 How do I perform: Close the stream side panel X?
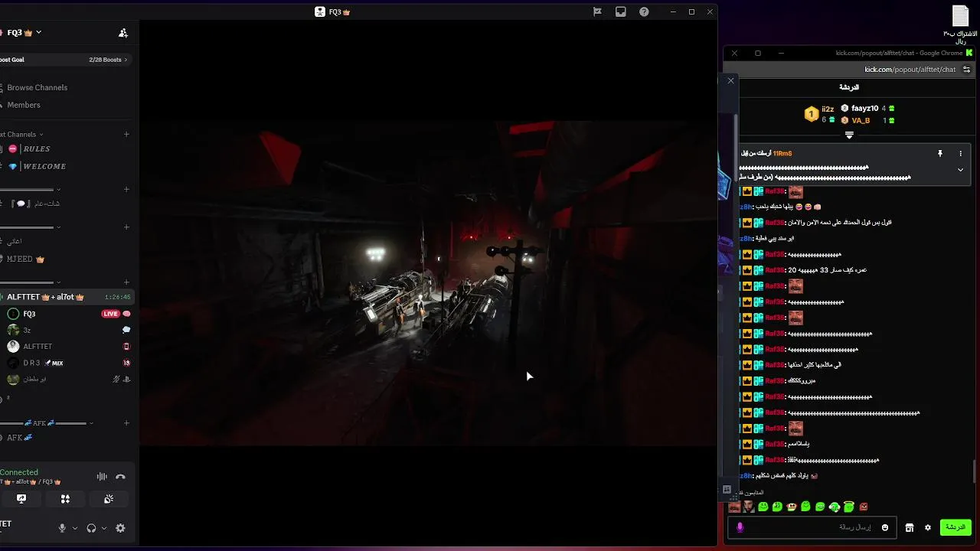click(730, 80)
